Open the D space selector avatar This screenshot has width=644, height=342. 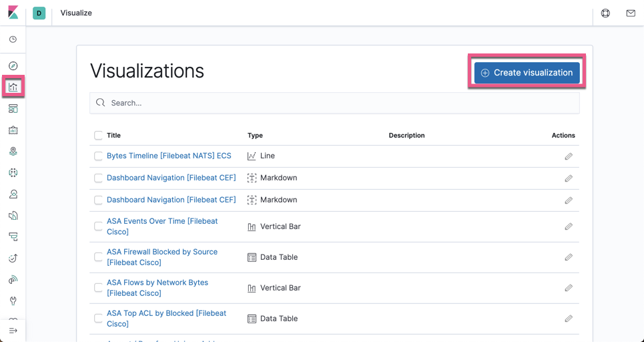pyautogui.click(x=39, y=13)
